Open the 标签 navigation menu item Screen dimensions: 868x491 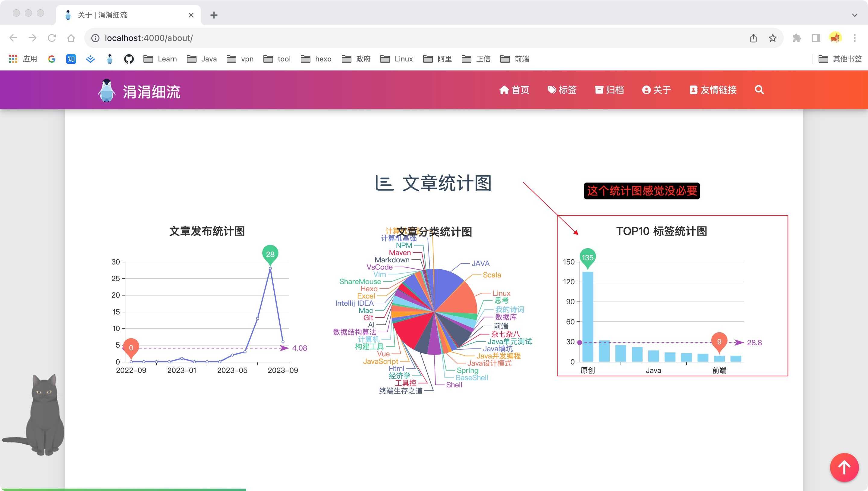coord(562,90)
